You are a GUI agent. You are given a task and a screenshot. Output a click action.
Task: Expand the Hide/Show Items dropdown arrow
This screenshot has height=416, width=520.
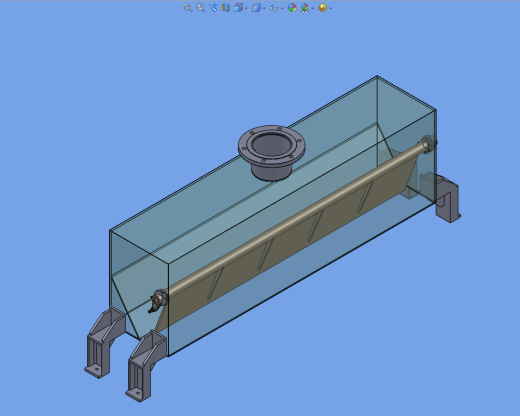click(x=282, y=8)
